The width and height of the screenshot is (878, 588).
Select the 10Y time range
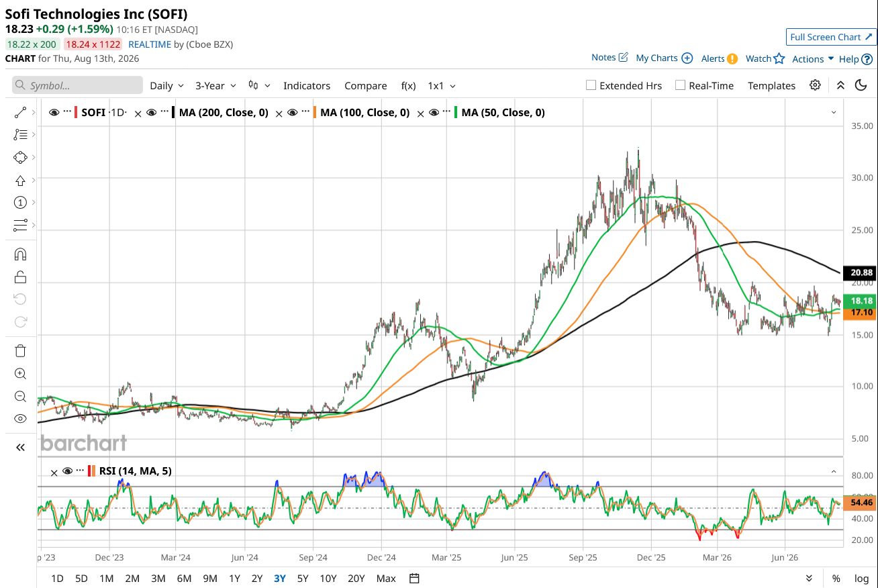pos(328,579)
